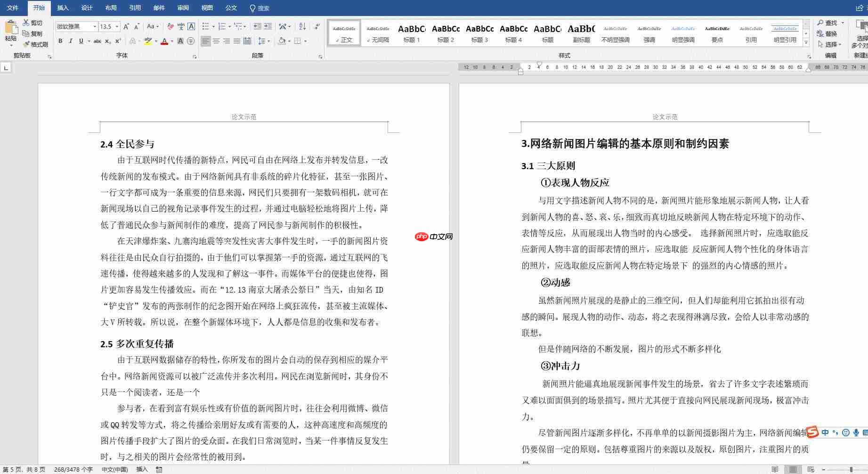The width and height of the screenshot is (868, 474).
Task: Apply highlight color to text
Action: point(147,41)
